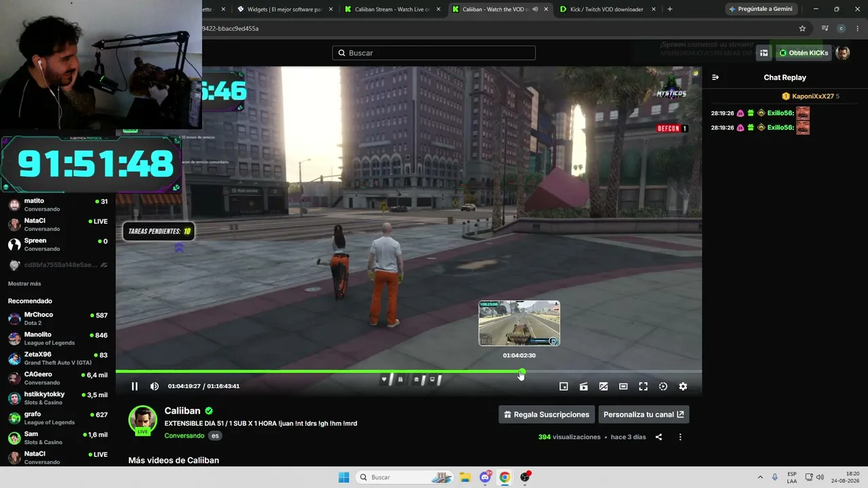The height and width of the screenshot is (488, 868).
Task: Open the system volume tray icon
Action: [820, 477]
